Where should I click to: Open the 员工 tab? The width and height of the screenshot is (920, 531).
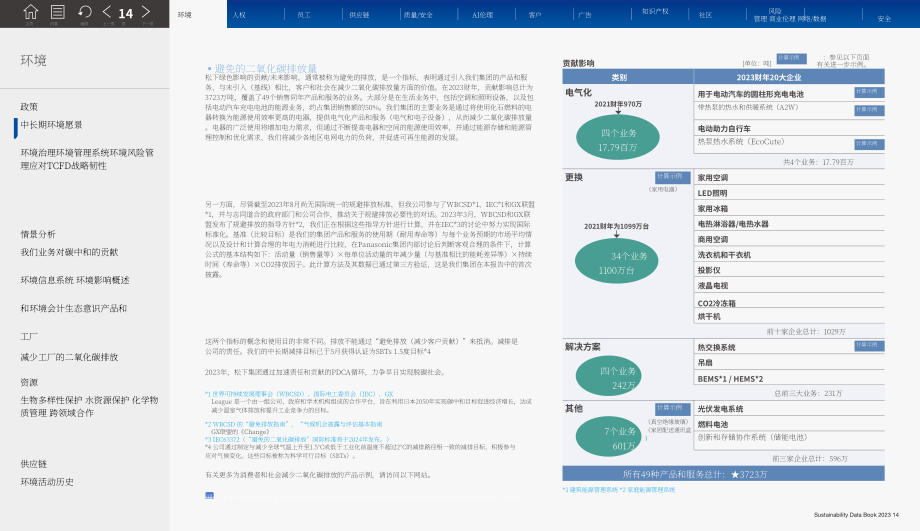[304, 15]
